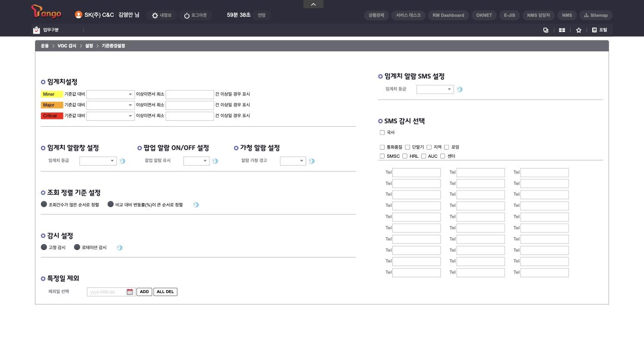644x350 pixels.
Task: Expand the 팝업 알람 표시 dropdown
Action: click(196, 161)
